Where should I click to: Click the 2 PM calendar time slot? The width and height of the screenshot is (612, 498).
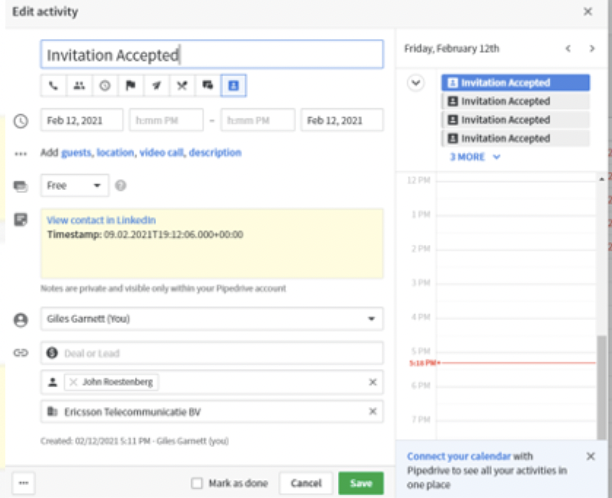516,266
